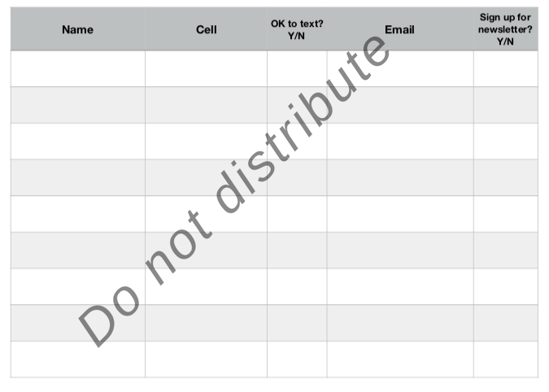Click first row Email cell
The image size is (549, 392).
(400, 68)
